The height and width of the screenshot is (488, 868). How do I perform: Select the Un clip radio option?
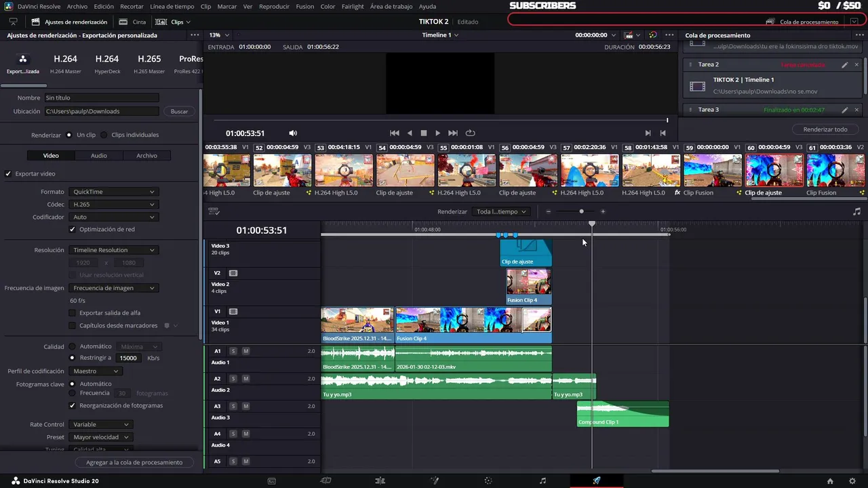[x=68, y=135]
